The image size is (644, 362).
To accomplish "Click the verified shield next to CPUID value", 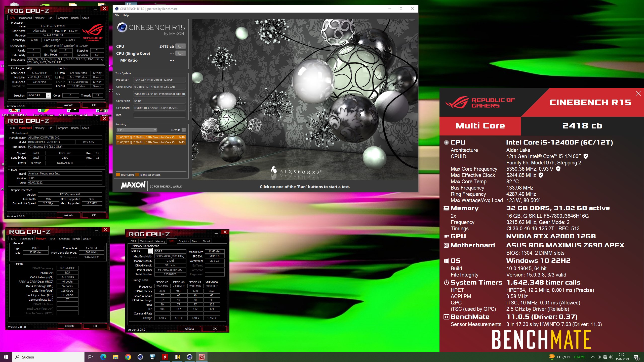I will 586,156.
